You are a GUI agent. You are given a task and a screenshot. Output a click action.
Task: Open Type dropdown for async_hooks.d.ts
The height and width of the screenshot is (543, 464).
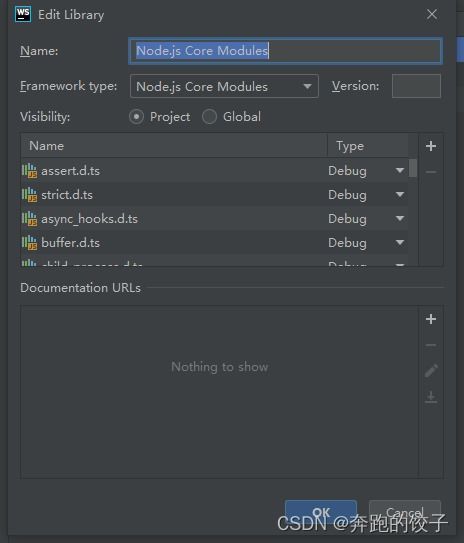pyautogui.click(x=400, y=219)
